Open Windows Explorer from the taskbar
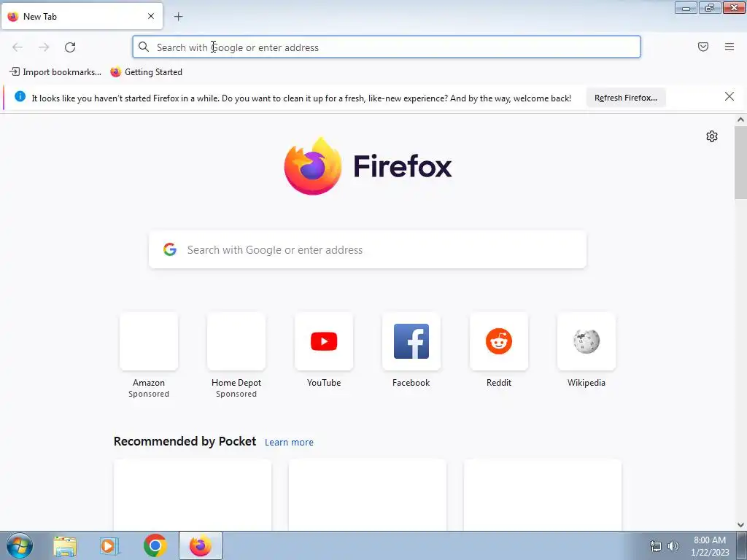Screen dimensions: 747x560 point(65,545)
